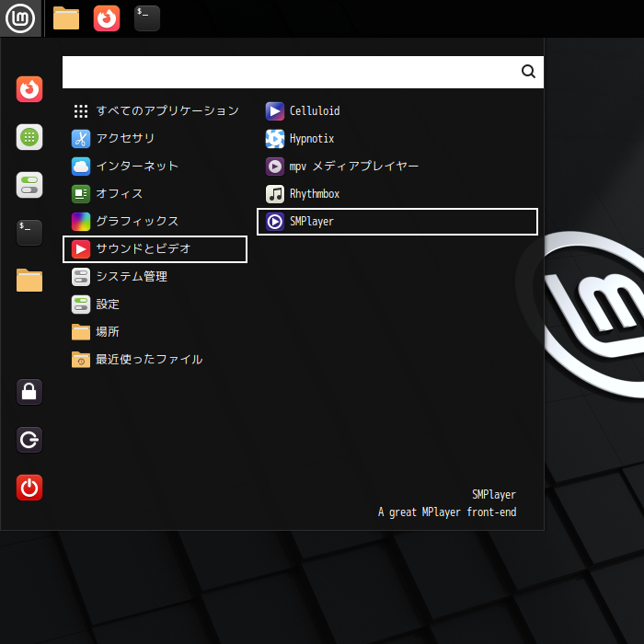Click the red power/shutdown icon
Screen dimensions: 644x644
29,488
